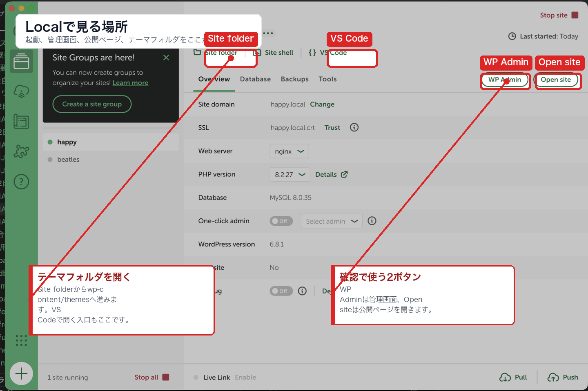Open the Select admin dropdown

[x=332, y=221]
